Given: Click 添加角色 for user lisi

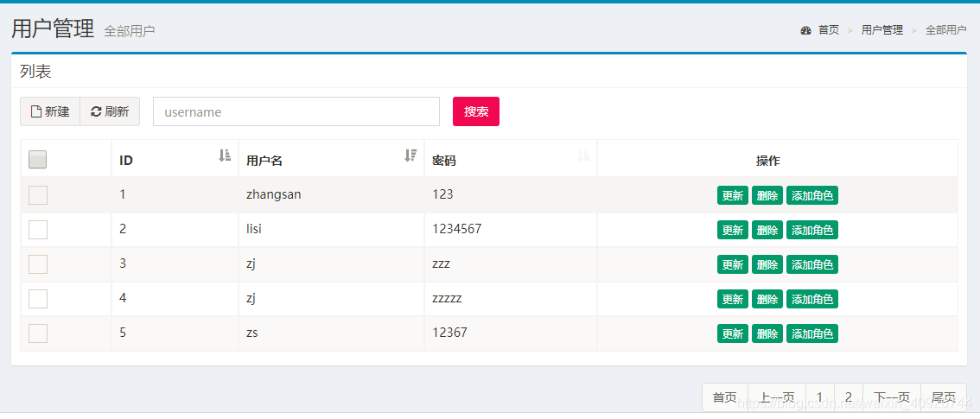Looking at the screenshot, I should click(x=812, y=230).
